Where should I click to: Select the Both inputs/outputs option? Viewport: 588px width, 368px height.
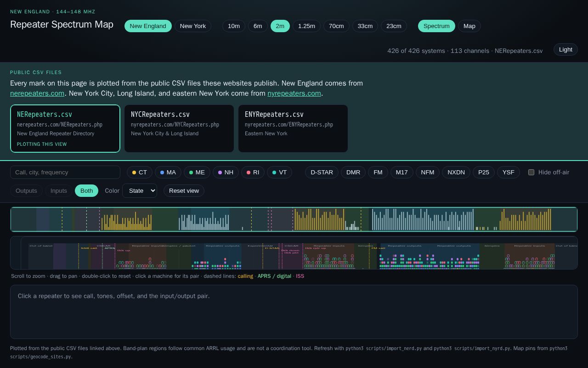click(x=86, y=190)
